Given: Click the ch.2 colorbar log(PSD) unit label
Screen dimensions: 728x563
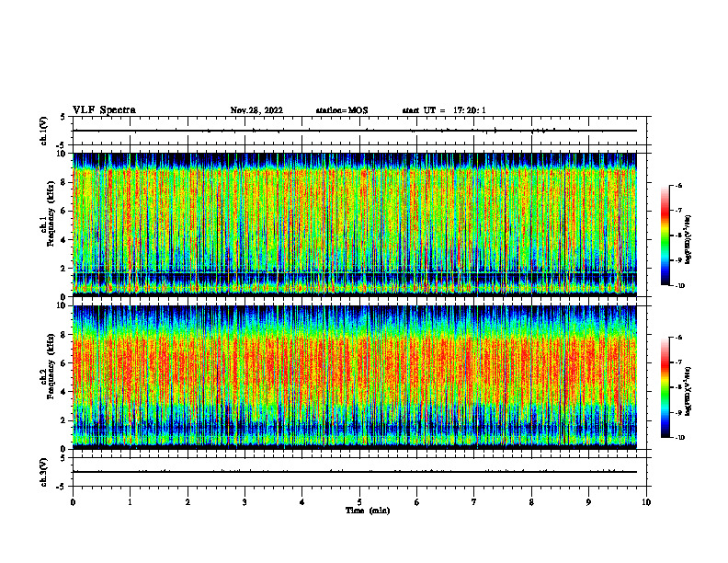Looking at the screenshot, I should pyautogui.click(x=688, y=390).
